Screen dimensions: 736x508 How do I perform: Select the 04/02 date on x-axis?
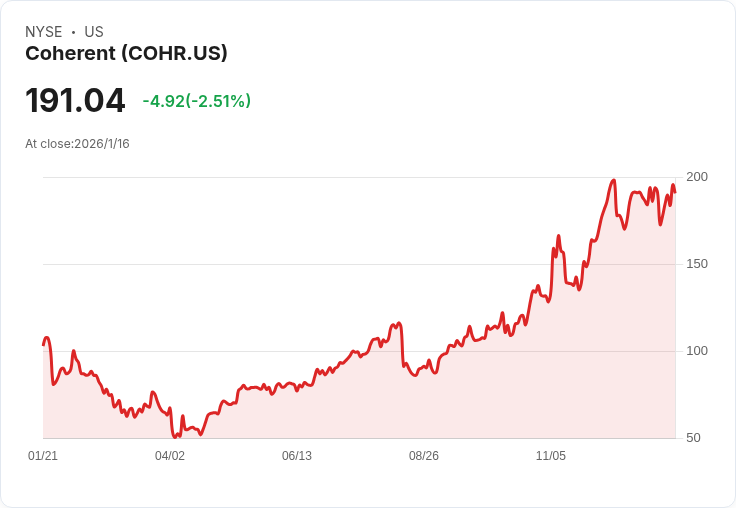pos(170,456)
